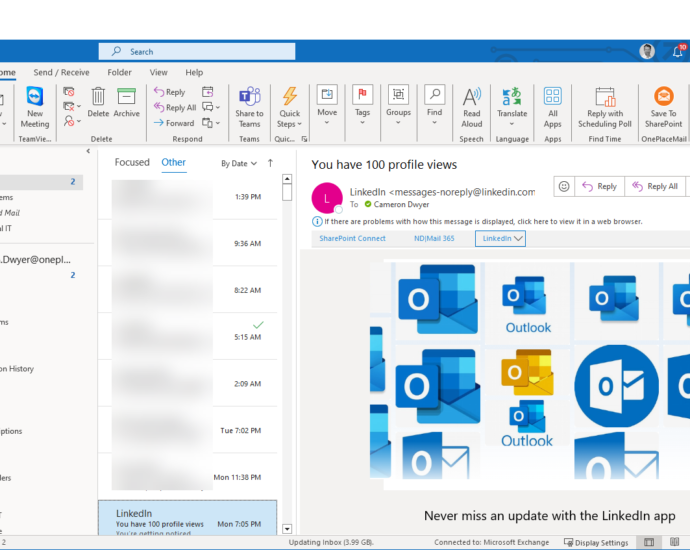Open the Send / Receive ribbon tab
The height and width of the screenshot is (550, 690).
61,72
